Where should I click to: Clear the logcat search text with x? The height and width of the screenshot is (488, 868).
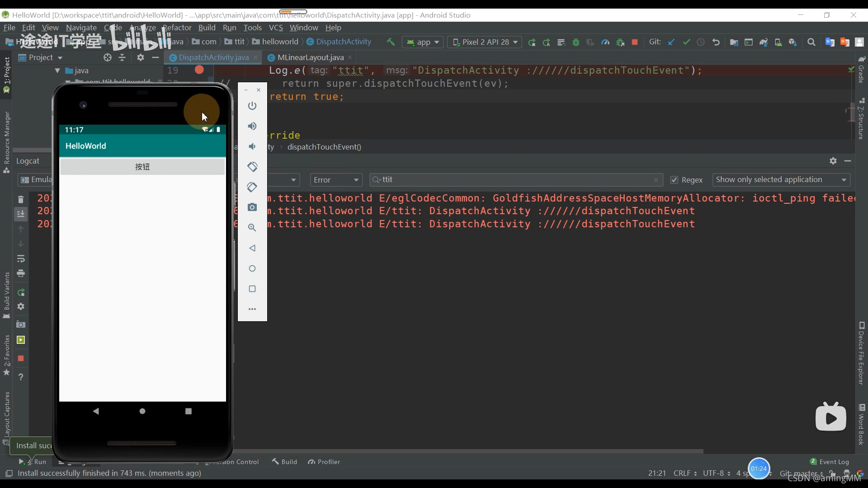tap(656, 180)
